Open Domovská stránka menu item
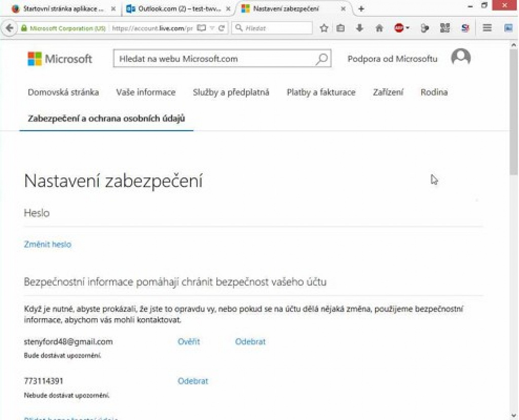519x420 pixels. [63, 92]
